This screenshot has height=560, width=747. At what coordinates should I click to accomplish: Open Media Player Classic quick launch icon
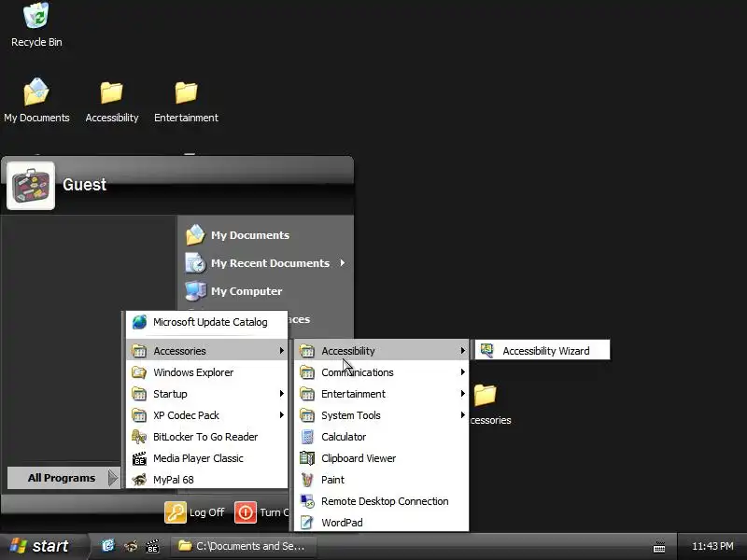152,546
